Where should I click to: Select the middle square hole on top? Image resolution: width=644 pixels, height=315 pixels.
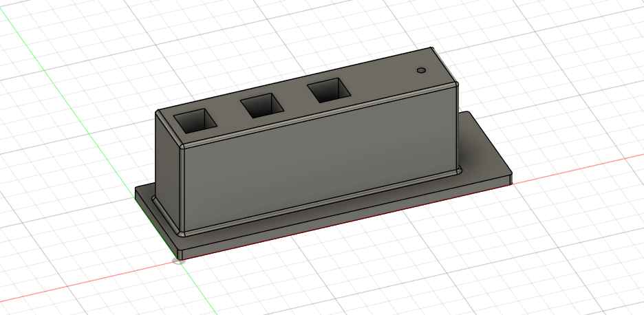click(x=262, y=105)
